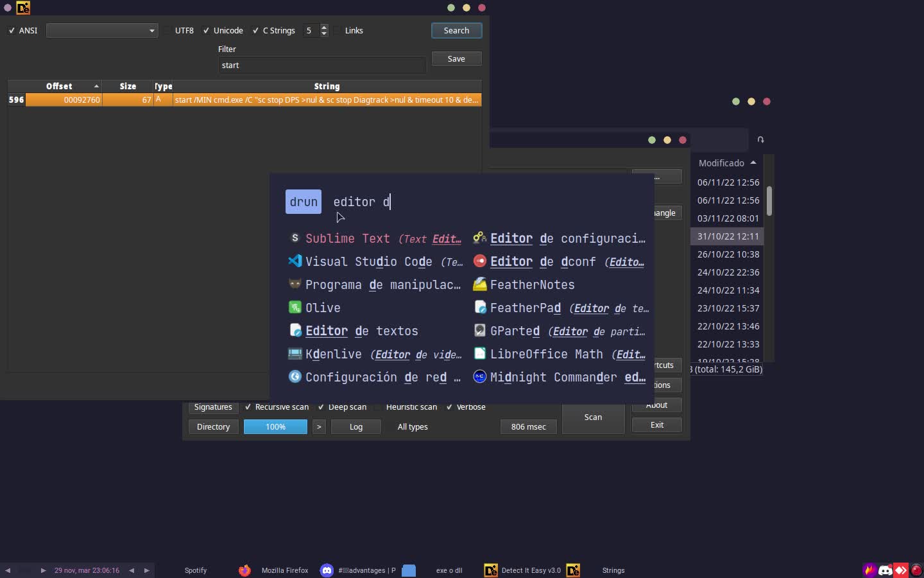Sort by the Modificado column header
The height and width of the screenshot is (578, 924).
721,163
